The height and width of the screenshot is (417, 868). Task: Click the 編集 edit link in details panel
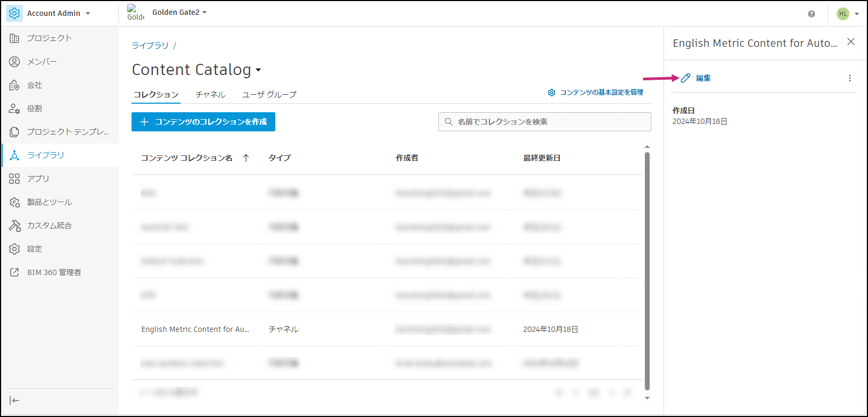[703, 78]
